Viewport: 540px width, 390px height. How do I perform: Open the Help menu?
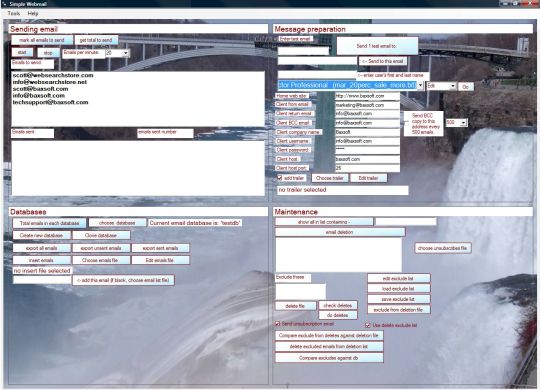(33, 13)
